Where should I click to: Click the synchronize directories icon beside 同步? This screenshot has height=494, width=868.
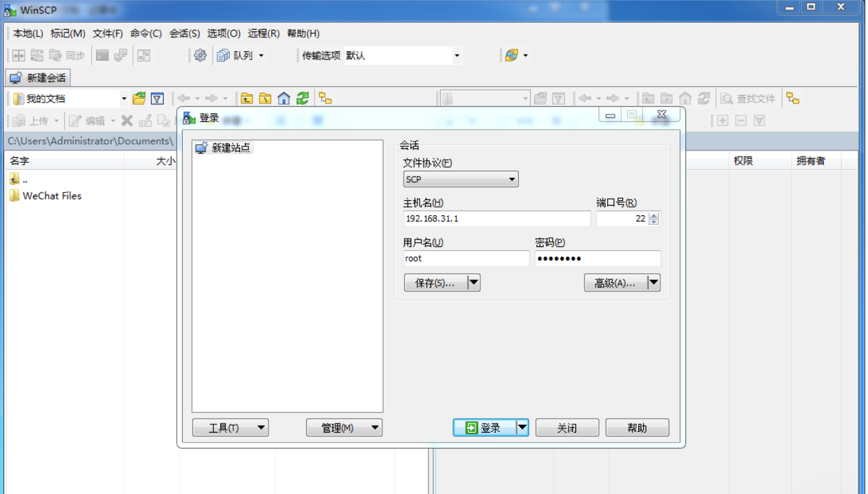tap(37, 56)
